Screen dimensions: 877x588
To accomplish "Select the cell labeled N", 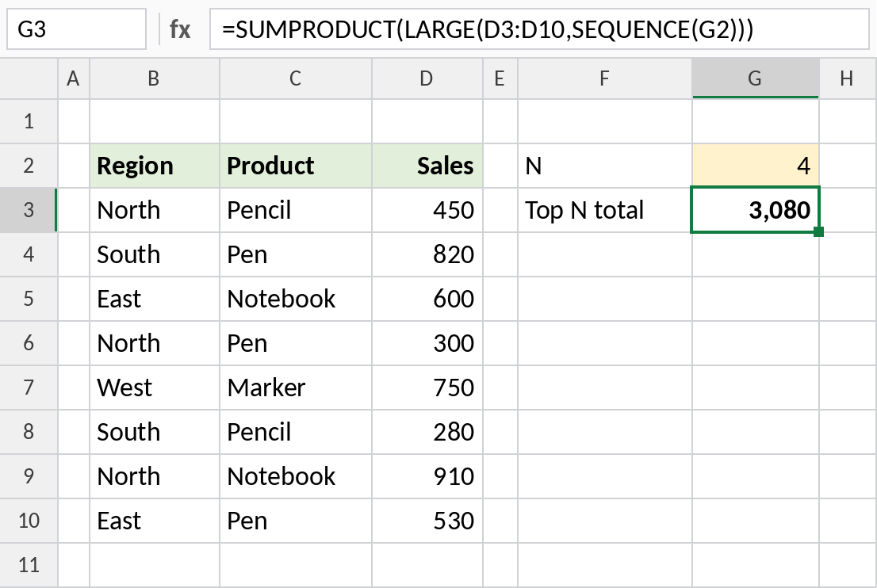I will coord(604,166).
